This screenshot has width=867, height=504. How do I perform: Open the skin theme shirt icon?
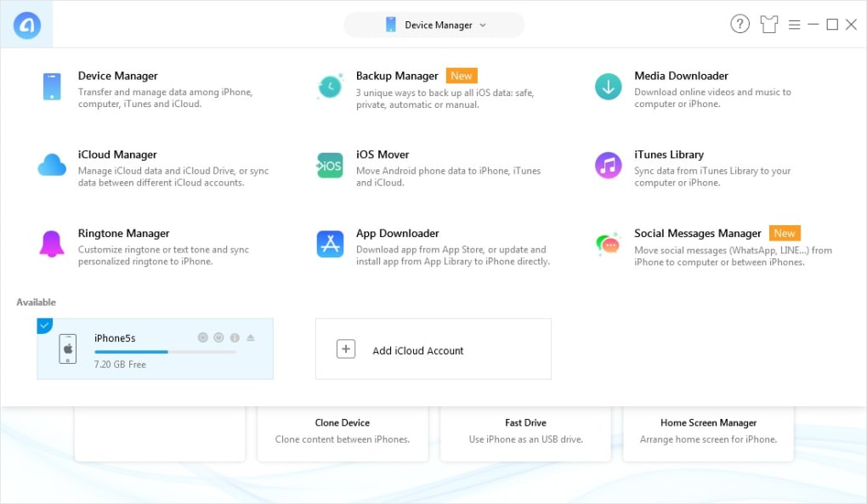click(769, 25)
